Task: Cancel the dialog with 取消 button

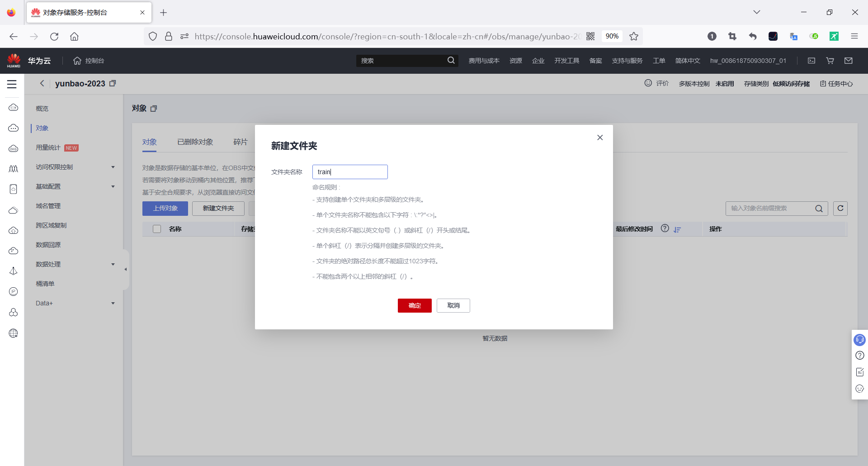Action: 453,305
